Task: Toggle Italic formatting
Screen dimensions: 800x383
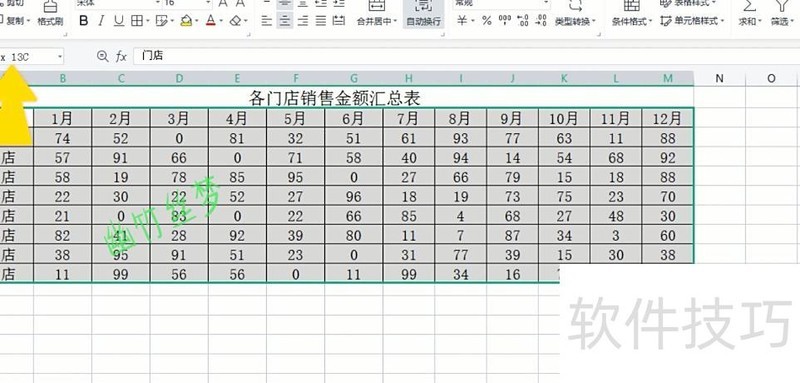Action: point(101,21)
